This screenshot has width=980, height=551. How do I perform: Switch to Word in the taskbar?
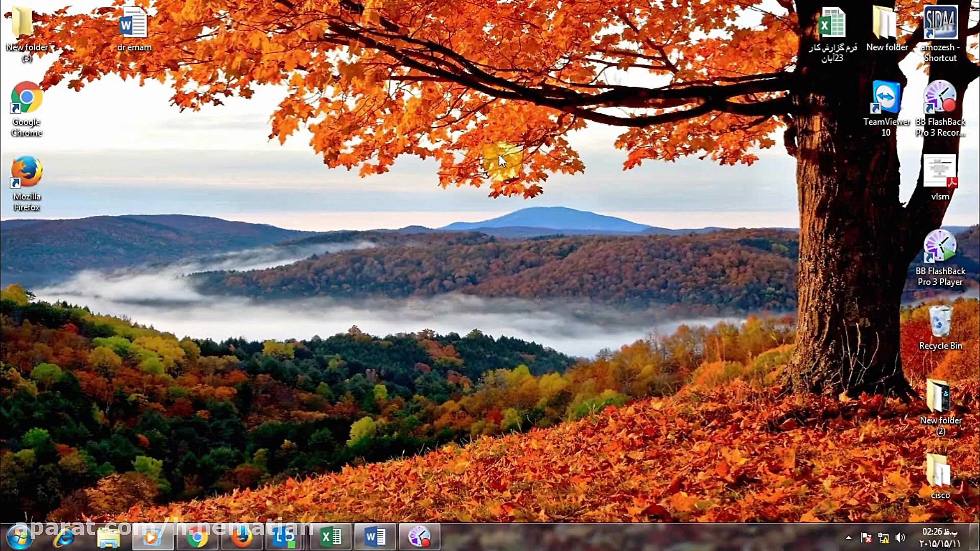pyautogui.click(x=375, y=537)
